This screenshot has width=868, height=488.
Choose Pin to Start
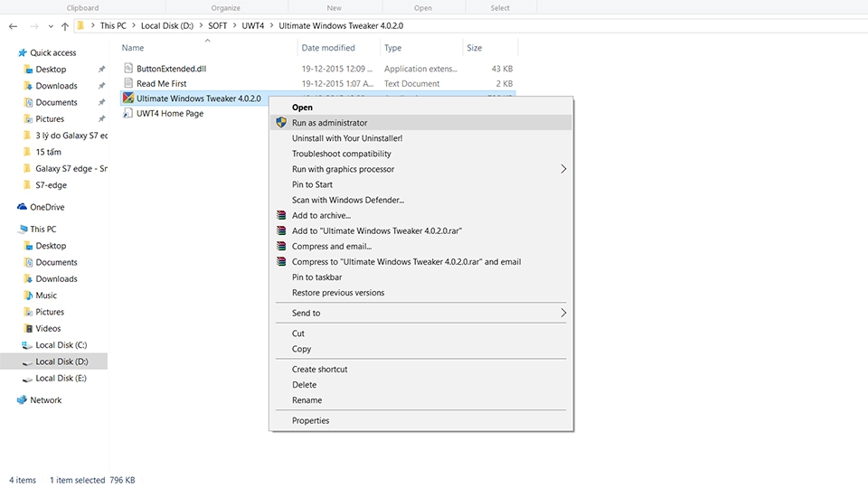[x=420, y=184]
